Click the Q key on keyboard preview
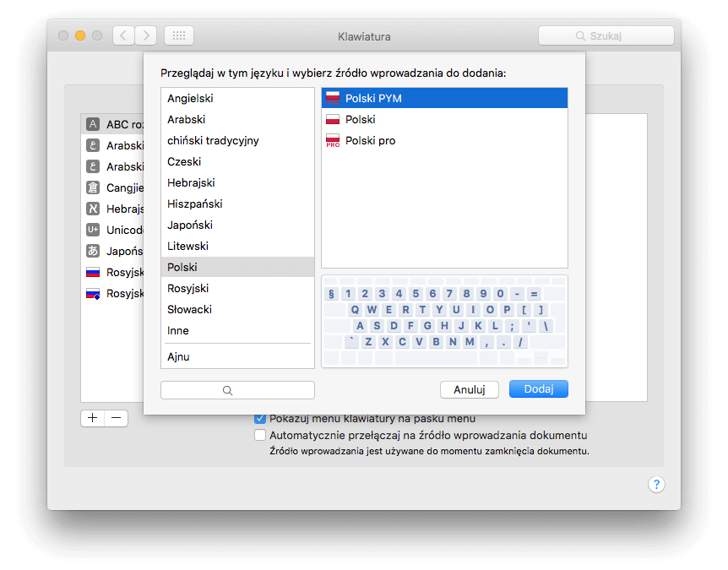 (355, 310)
